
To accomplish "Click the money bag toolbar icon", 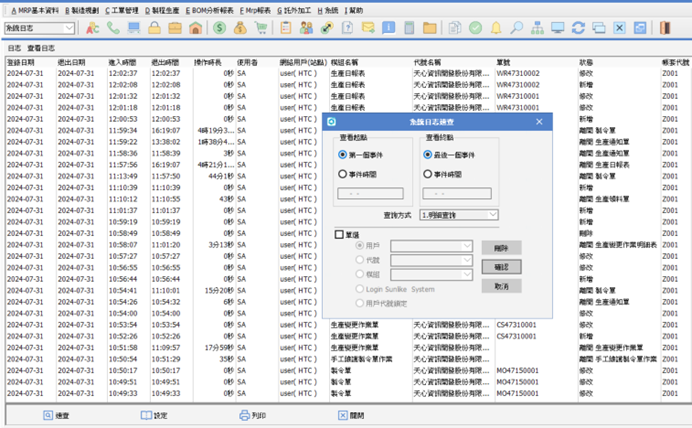I will point(240,28).
